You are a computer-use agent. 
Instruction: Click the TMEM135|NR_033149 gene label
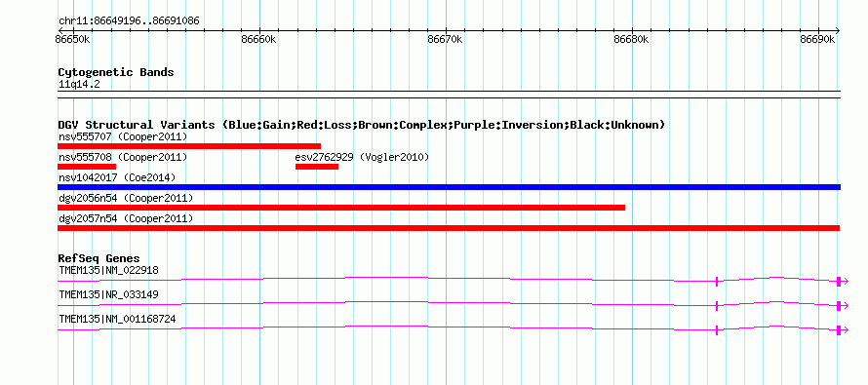pyautogui.click(x=108, y=294)
